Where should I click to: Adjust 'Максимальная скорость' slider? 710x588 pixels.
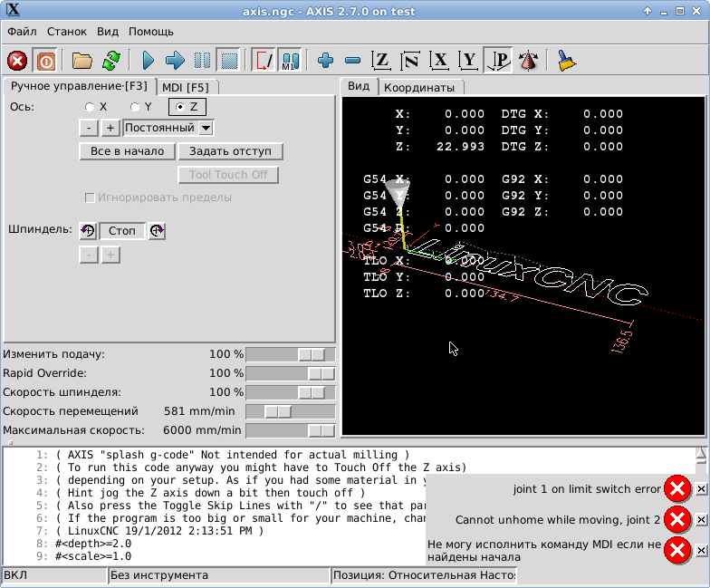click(x=290, y=431)
